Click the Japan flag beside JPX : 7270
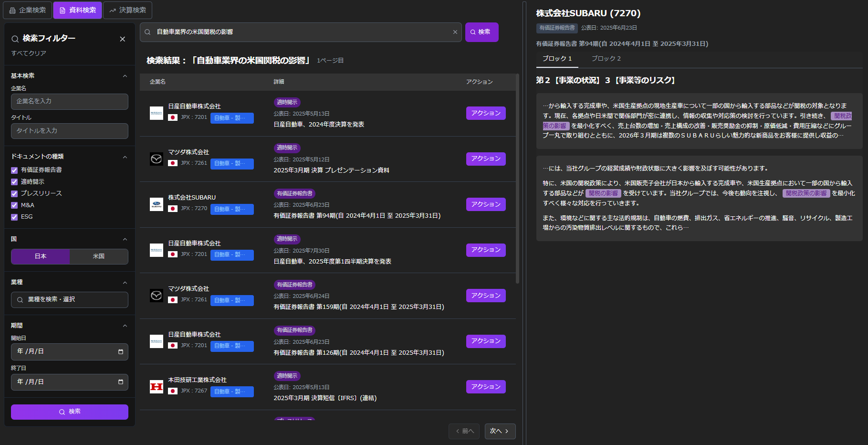The width and height of the screenshot is (868, 445). pos(173,209)
